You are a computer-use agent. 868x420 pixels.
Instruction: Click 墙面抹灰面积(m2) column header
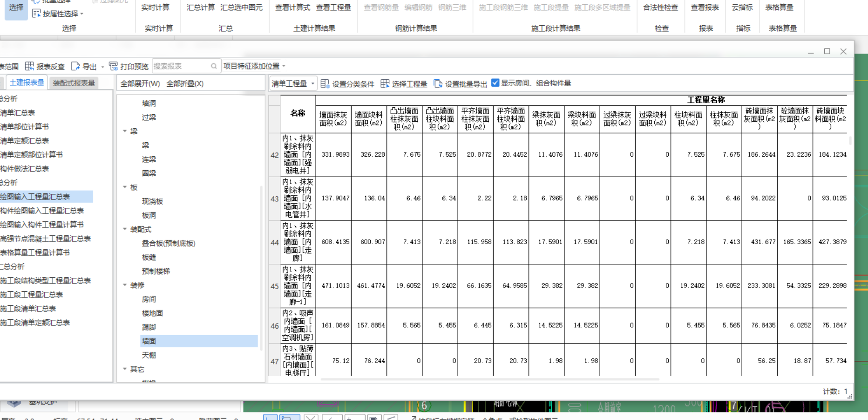click(333, 119)
